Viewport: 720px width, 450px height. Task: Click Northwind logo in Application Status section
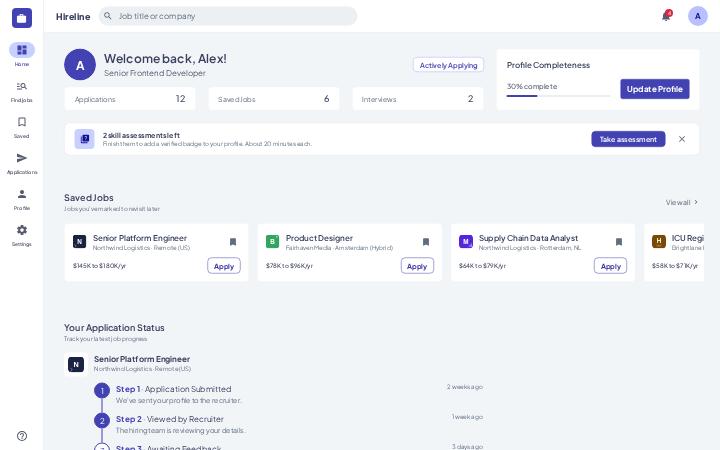76,365
